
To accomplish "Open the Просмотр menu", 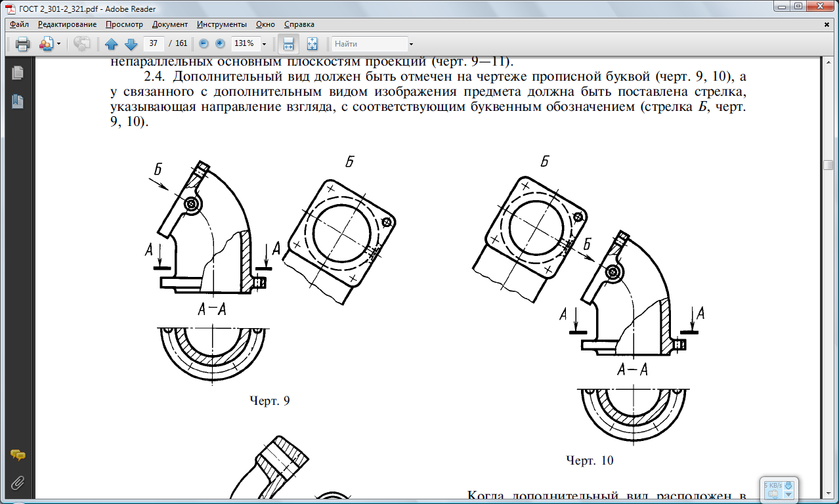I will pos(124,24).
